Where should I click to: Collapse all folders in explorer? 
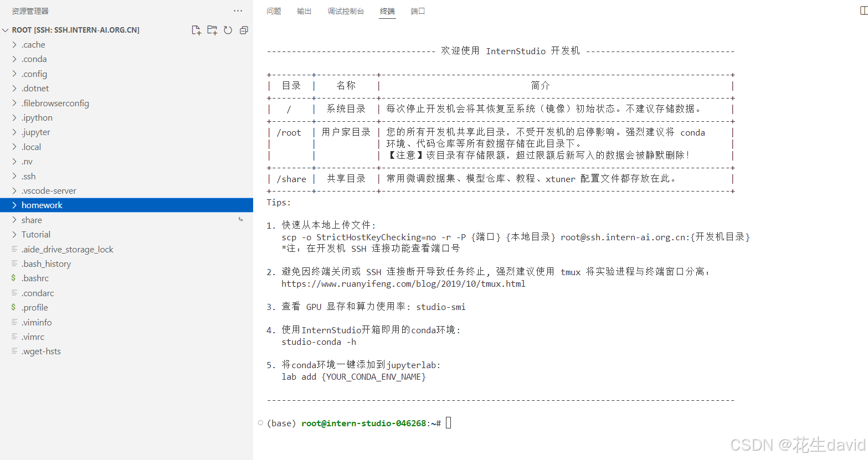click(x=244, y=30)
